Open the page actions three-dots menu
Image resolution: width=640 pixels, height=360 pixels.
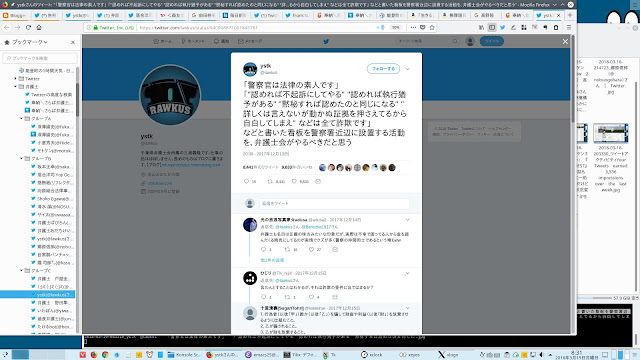tap(413, 27)
